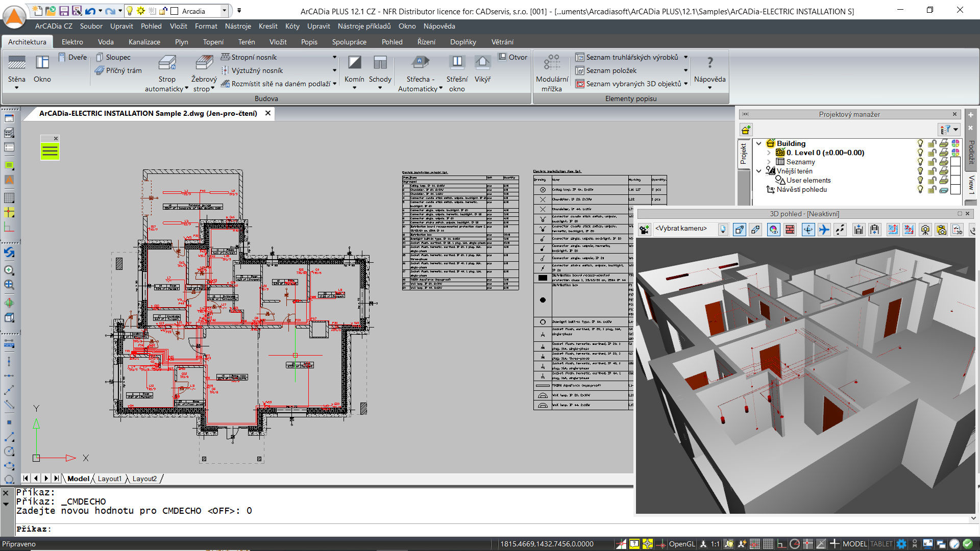Click the new file icon in quick access

[x=37, y=11]
